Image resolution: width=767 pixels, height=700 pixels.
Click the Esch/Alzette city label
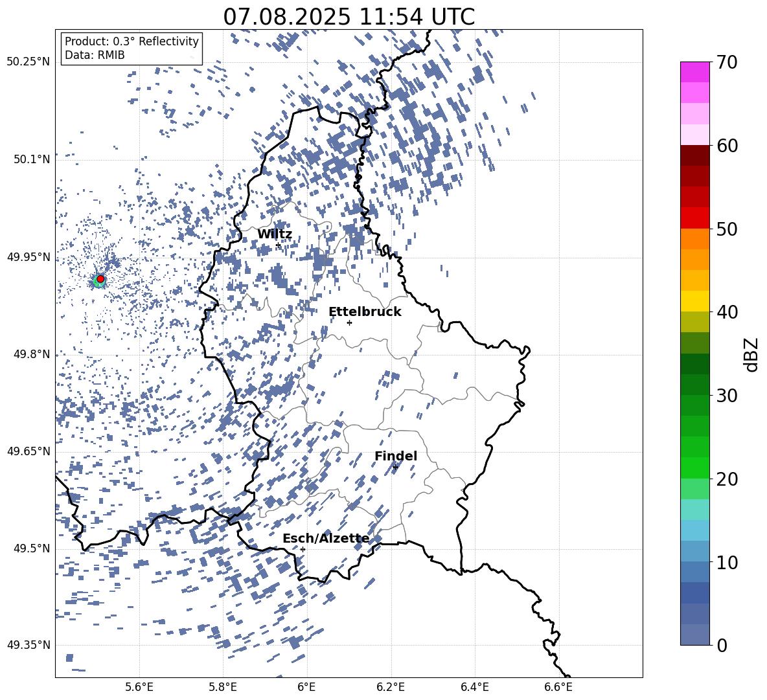pos(326,539)
